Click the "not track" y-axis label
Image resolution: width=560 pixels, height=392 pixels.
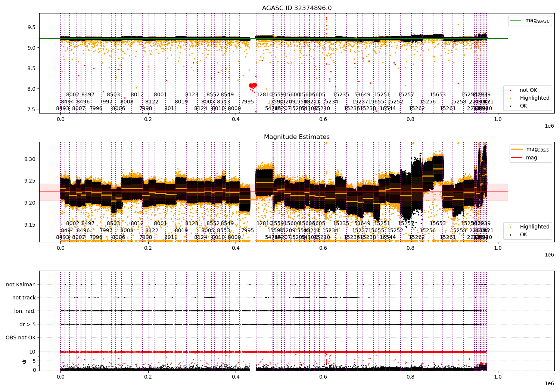pyautogui.click(x=24, y=298)
